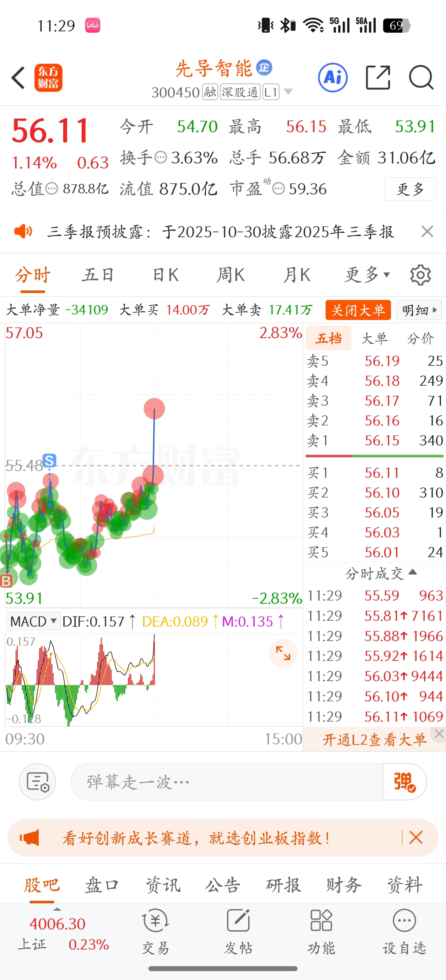This screenshot has width=446, height=980.
Task: Open the 资讯 tab
Action: click(x=163, y=885)
